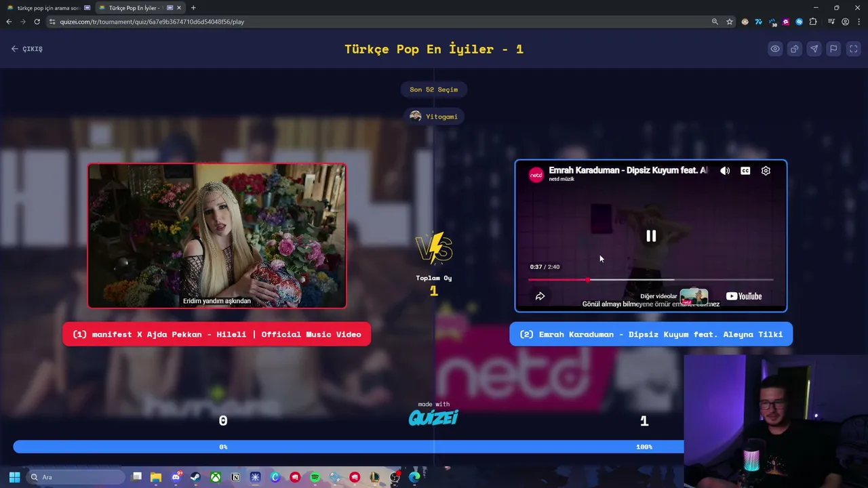The width and height of the screenshot is (868, 488).
Task: Open the Yitogami creator profile
Action: point(434,117)
